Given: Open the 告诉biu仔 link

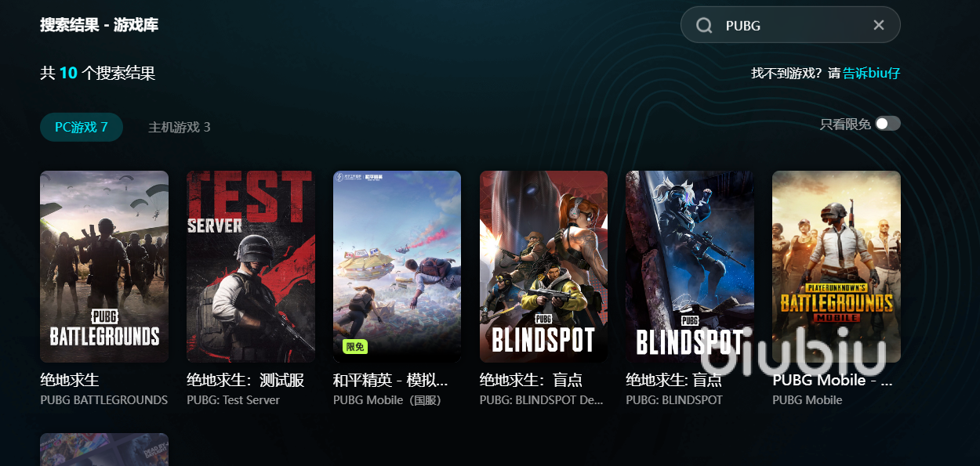Looking at the screenshot, I should coord(872,73).
